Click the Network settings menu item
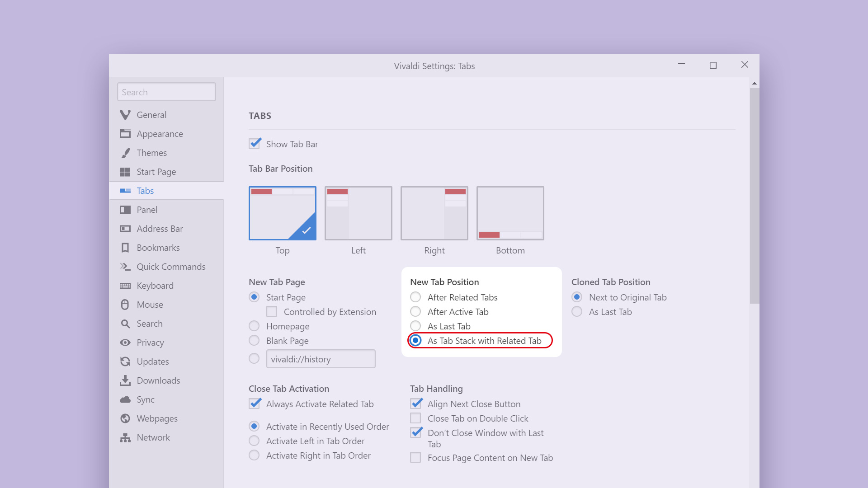 click(153, 437)
